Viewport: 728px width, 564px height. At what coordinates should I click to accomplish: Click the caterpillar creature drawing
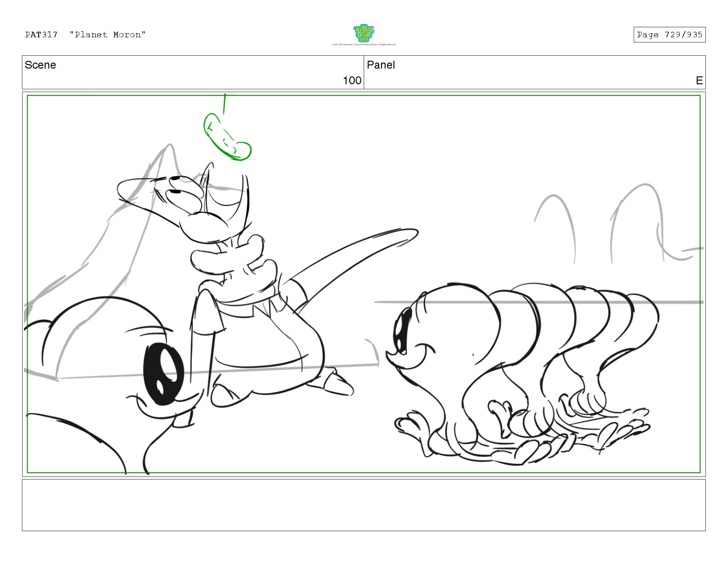coord(522,373)
